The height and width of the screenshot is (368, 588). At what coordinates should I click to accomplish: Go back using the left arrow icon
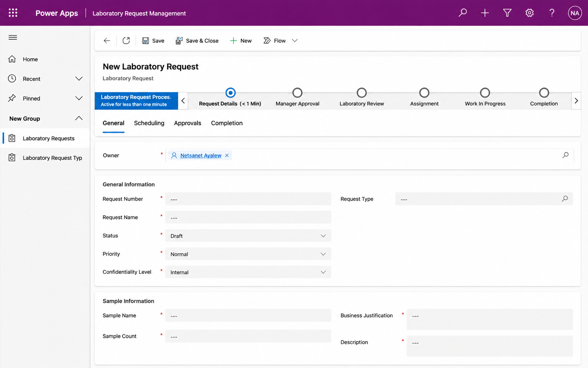click(107, 41)
